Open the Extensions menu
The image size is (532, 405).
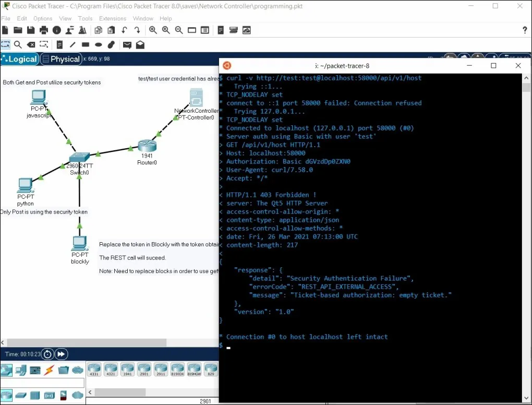click(113, 18)
